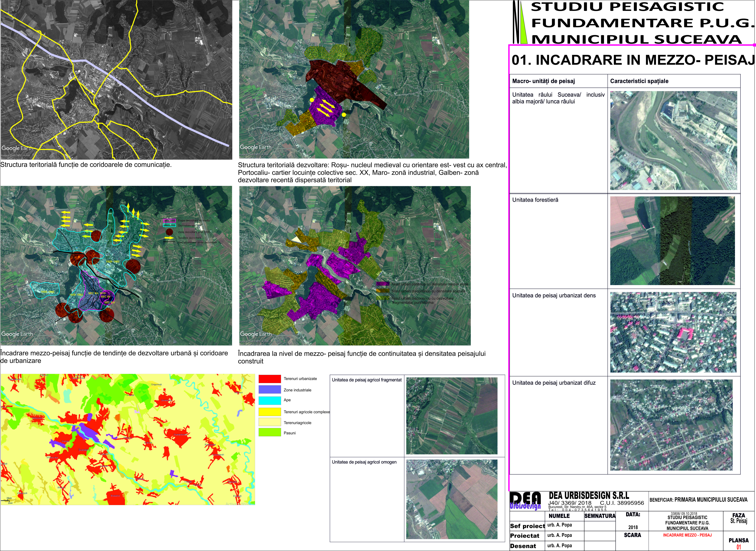Click the '01. INCADRARE IN MEZZO- PEISAJ' heading

(633, 60)
